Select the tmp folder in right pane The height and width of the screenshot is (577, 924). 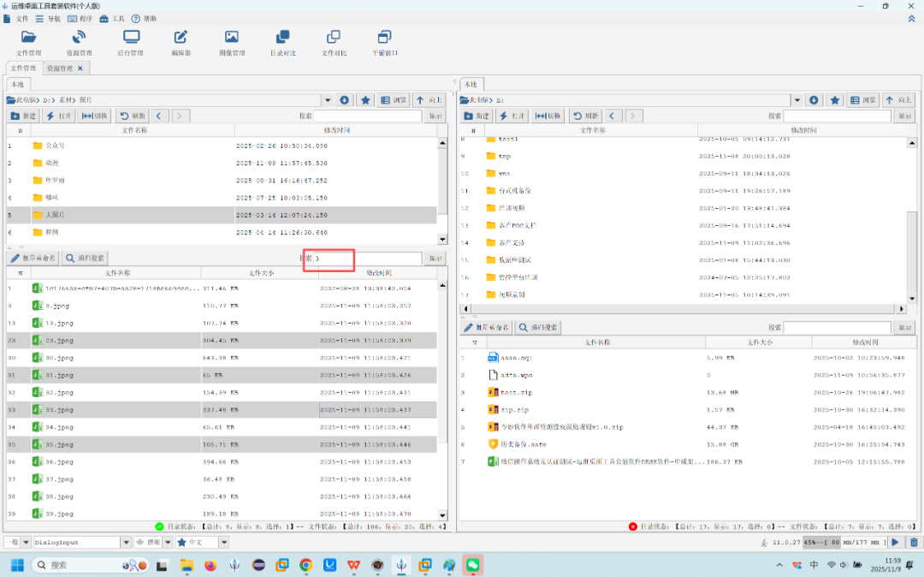coord(684,156)
